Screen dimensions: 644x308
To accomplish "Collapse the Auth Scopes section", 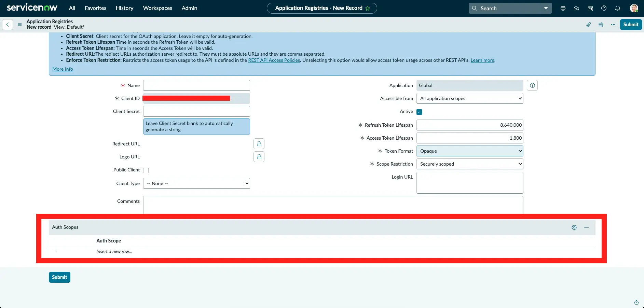I will coord(586,227).
